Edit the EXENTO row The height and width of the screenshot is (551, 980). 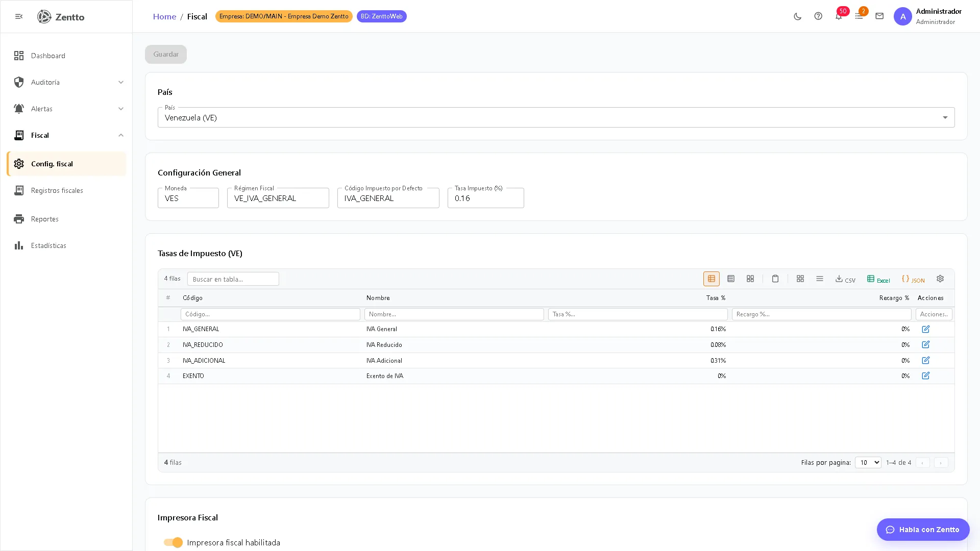click(926, 376)
